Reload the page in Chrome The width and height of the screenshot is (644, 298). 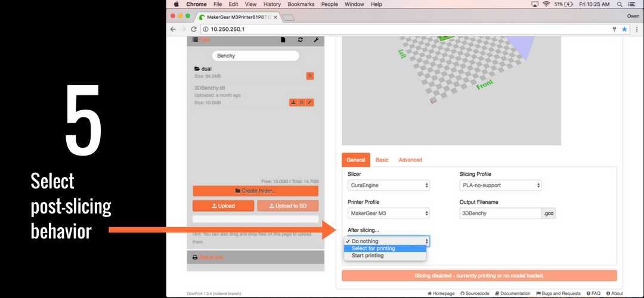194,29
